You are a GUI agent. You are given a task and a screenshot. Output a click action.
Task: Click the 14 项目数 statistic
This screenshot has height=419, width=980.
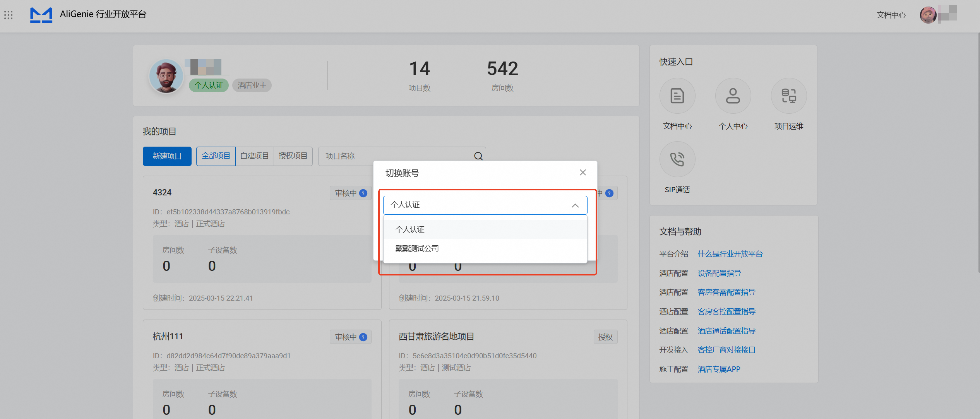pyautogui.click(x=420, y=76)
